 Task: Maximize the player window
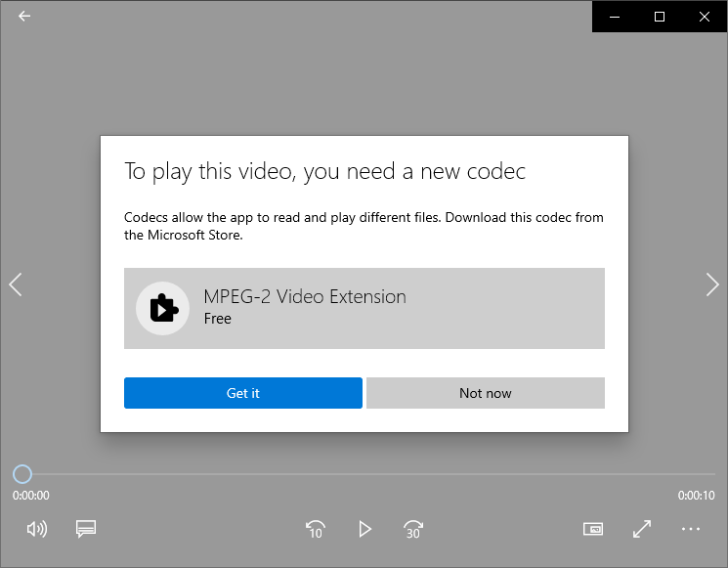[660, 17]
